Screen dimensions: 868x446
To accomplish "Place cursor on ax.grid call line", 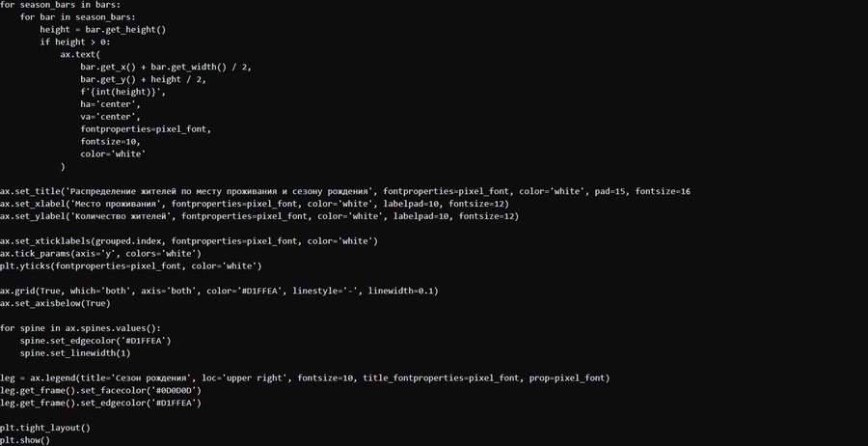I will coord(219,291).
